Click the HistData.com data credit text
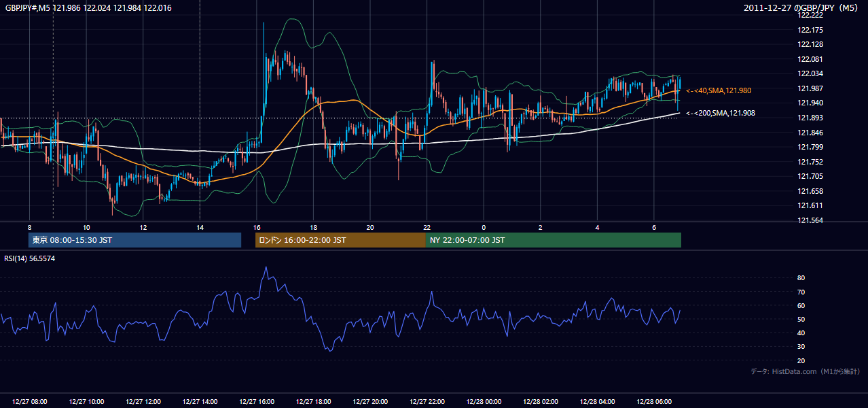868x408 pixels. [x=806, y=372]
